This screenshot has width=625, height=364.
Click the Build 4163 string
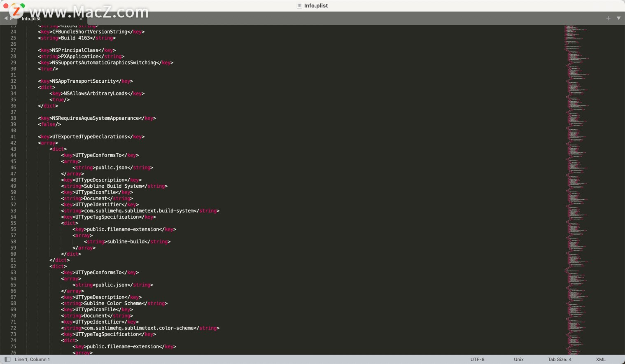pyautogui.click(x=75, y=38)
